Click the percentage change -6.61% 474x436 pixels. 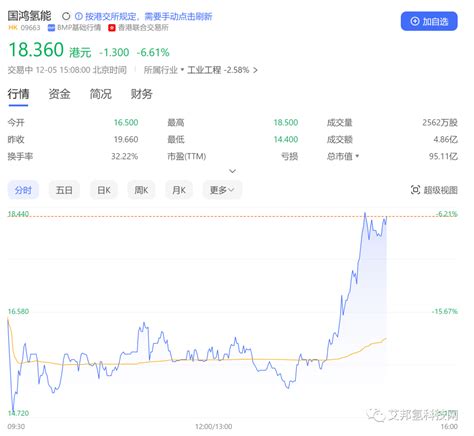click(x=153, y=52)
